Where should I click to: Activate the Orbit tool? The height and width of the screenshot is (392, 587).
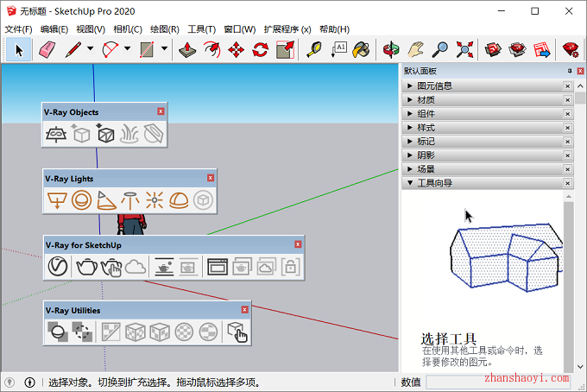(x=391, y=49)
